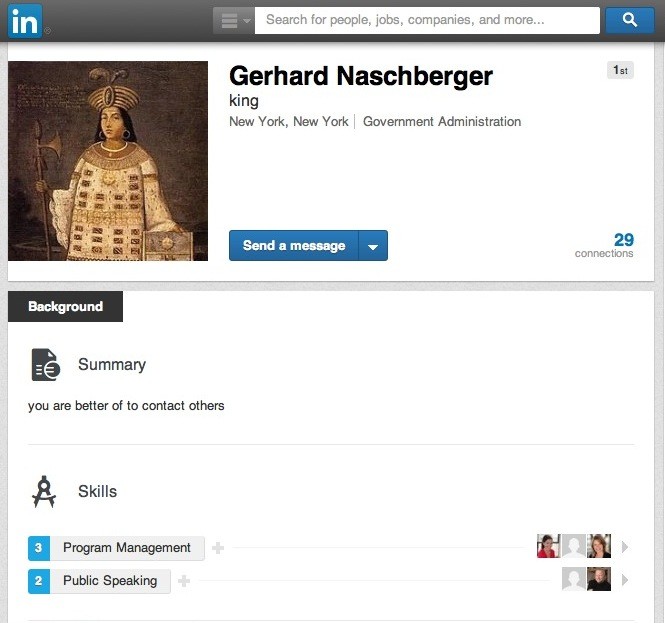The width and height of the screenshot is (665, 623).
Task: Click the endorsement count 3 badge
Action: pos(39,548)
